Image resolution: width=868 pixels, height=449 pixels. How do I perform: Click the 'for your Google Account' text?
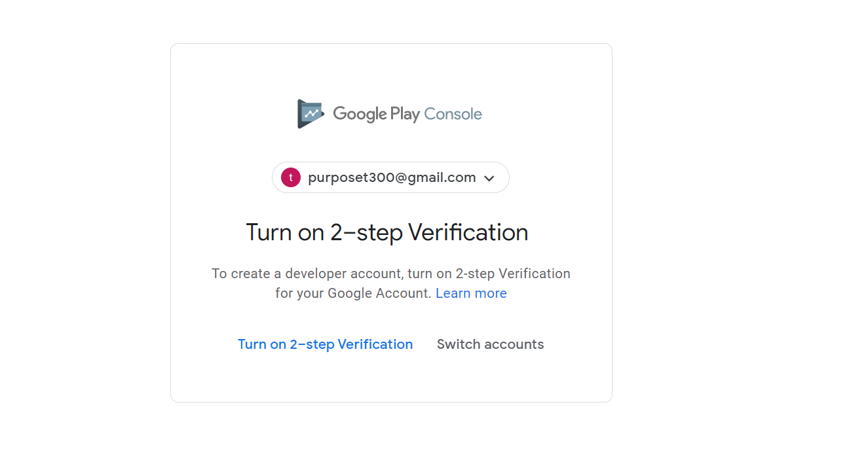[354, 293]
